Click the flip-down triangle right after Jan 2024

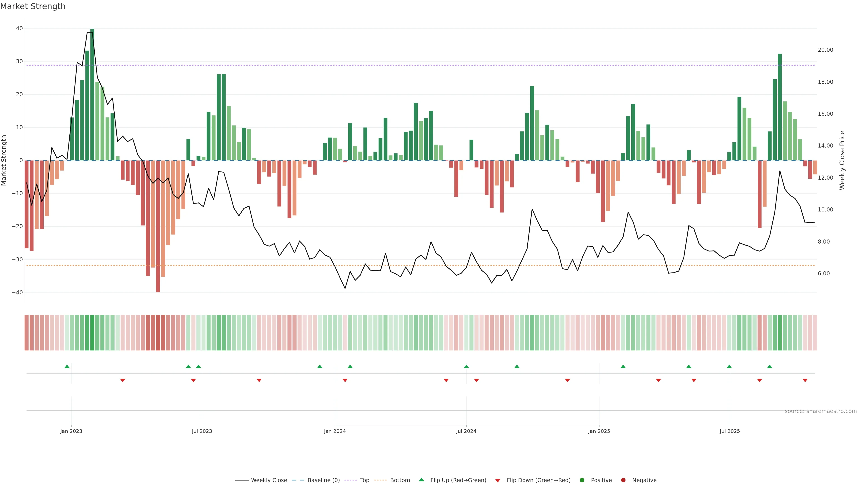pyautogui.click(x=345, y=380)
